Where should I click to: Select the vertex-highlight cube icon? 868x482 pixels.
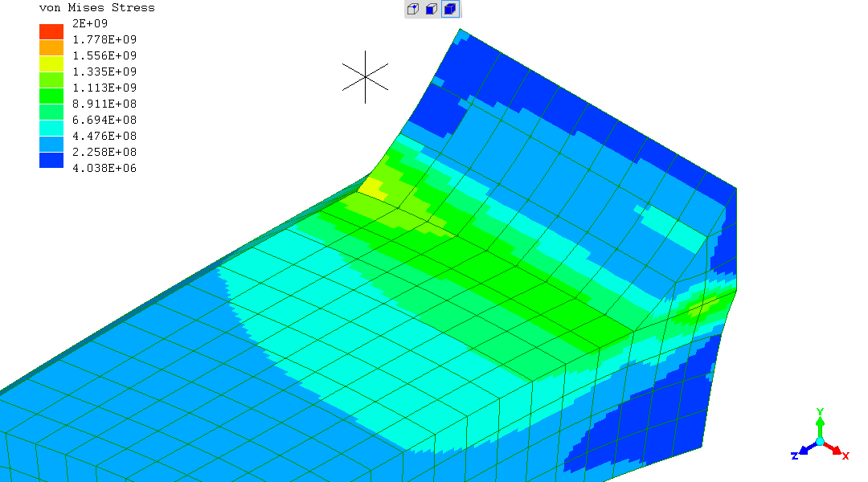coord(413,10)
